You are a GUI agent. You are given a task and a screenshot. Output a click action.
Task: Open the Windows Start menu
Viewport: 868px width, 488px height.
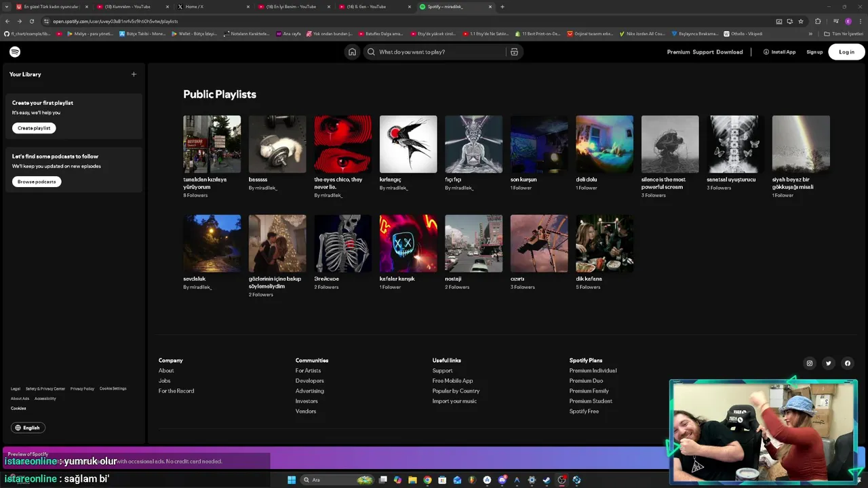(292, 480)
